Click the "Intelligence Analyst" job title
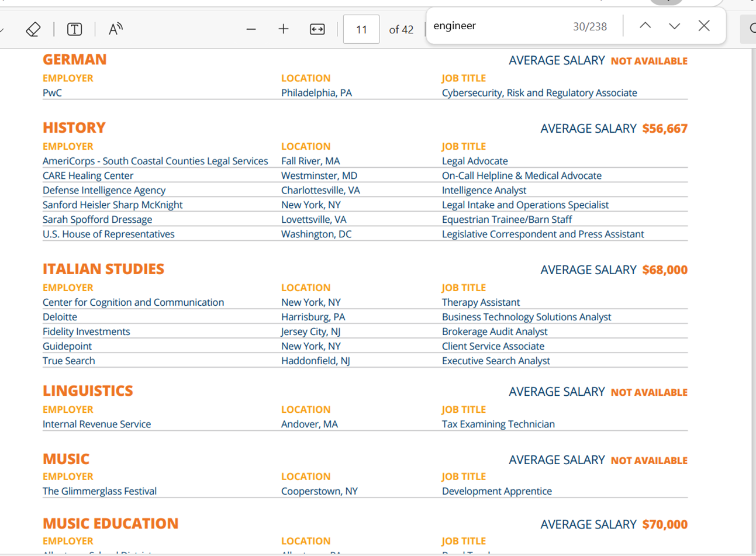The width and height of the screenshot is (756, 556). (x=484, y=190)
